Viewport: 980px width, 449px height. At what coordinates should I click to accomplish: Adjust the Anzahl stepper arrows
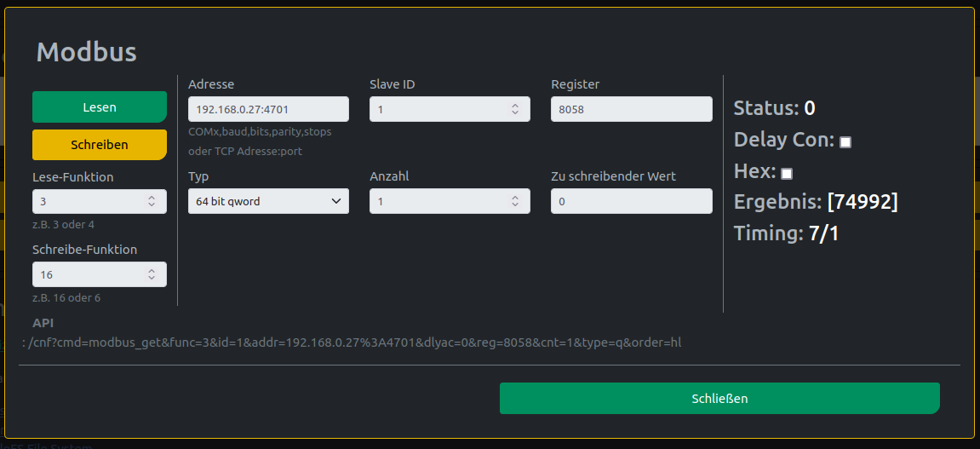515,201
